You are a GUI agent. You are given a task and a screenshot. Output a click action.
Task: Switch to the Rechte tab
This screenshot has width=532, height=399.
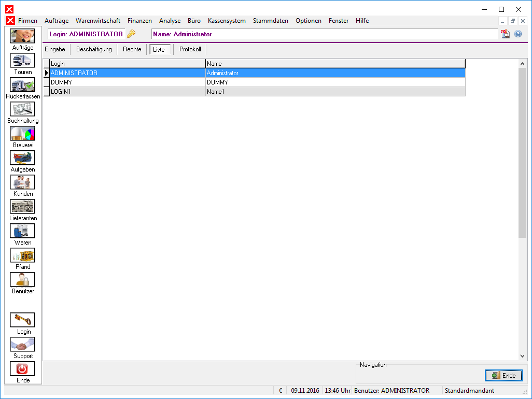132,49
